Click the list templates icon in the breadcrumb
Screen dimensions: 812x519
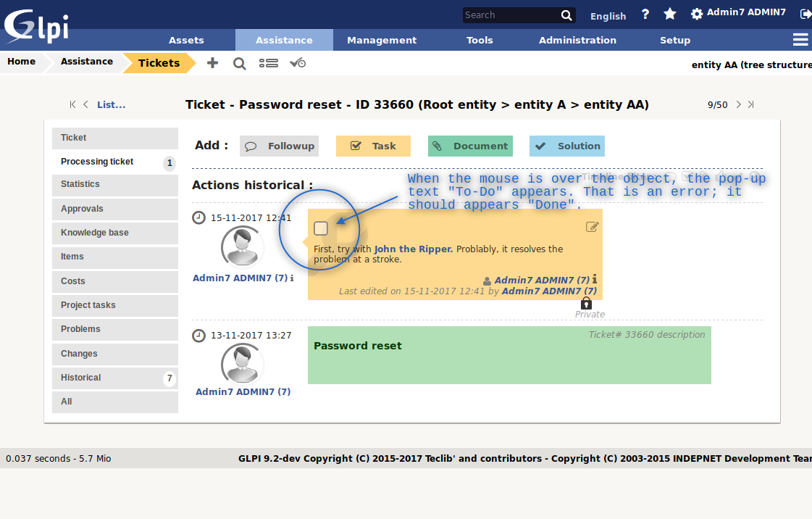click(x=268, y=63)
